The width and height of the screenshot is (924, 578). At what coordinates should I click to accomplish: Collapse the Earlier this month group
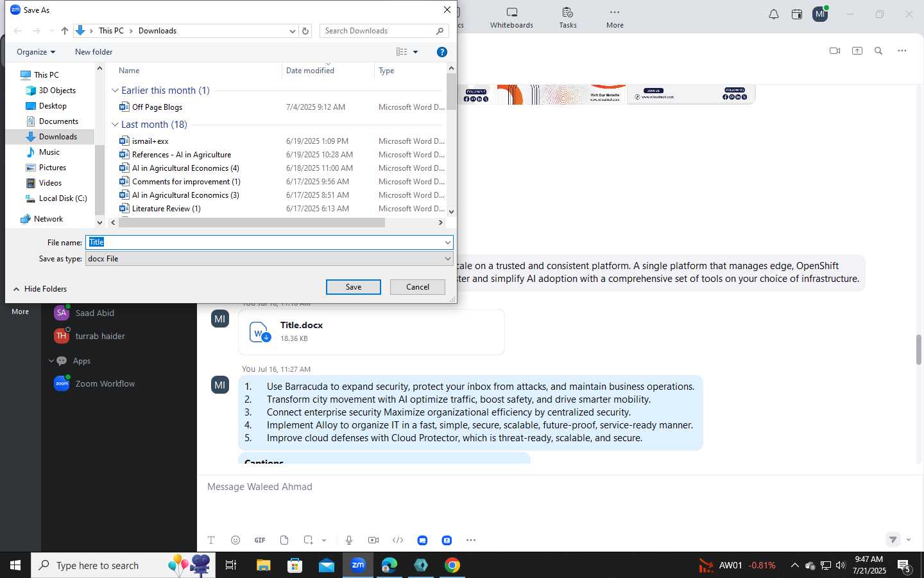click(115, 91)
